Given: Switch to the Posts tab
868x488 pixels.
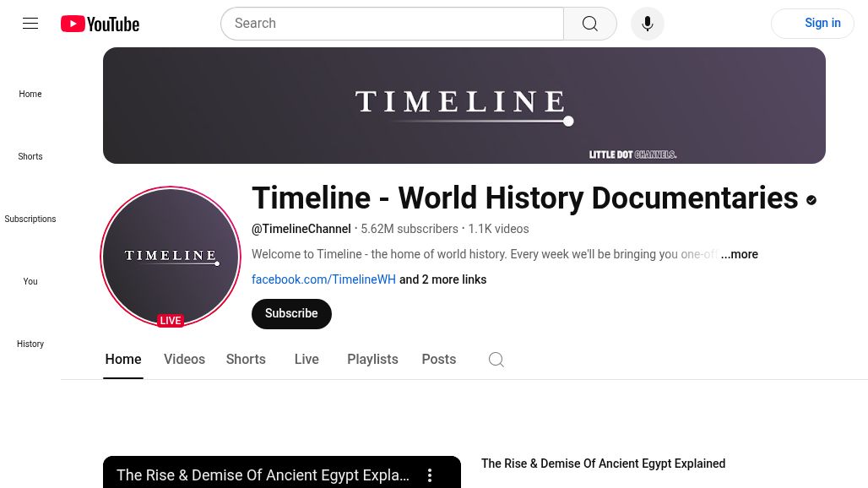Looking at the screenshot, I should click(439, 360).
